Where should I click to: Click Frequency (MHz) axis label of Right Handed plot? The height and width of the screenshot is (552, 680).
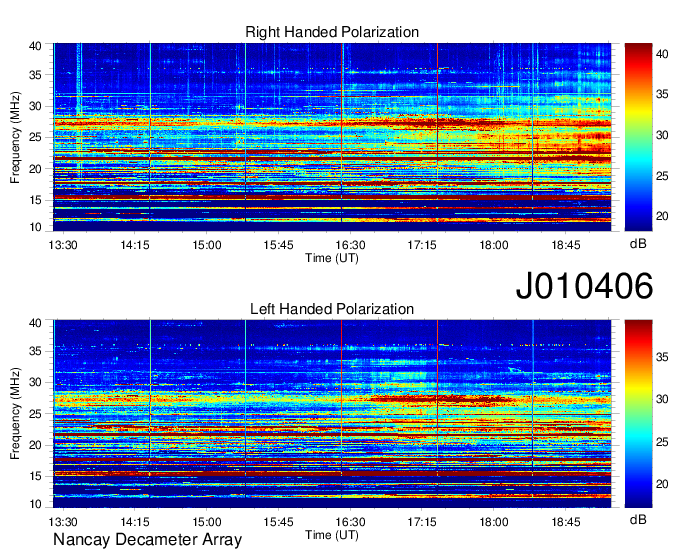pos(15,137)
